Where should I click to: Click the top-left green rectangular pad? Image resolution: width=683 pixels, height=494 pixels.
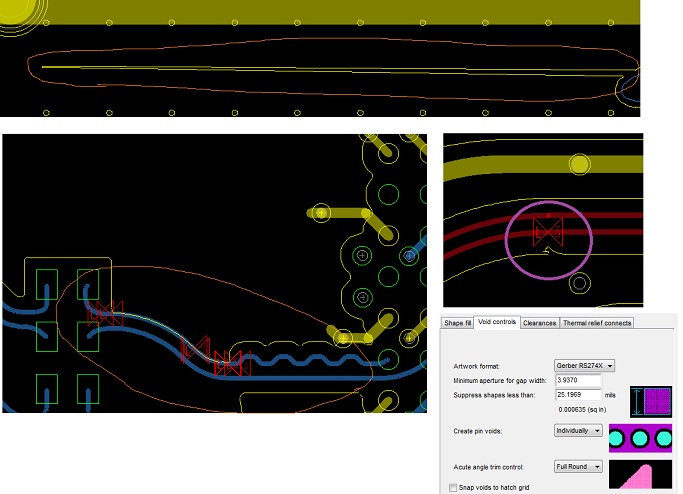click(x=46, y=284)
